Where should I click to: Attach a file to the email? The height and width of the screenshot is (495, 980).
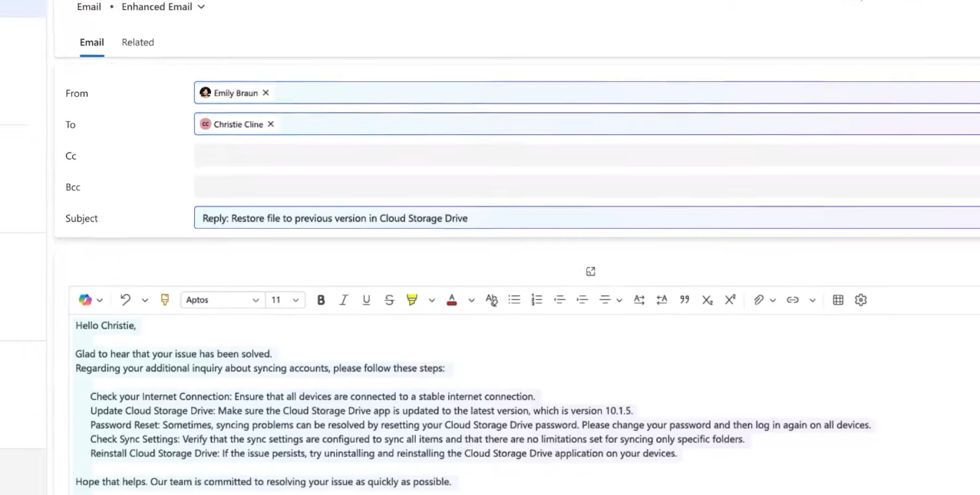[x=758, y=299]
